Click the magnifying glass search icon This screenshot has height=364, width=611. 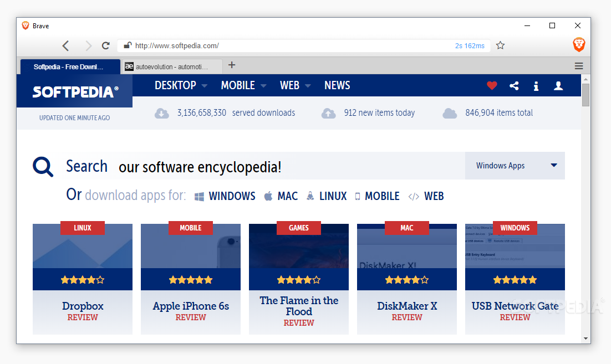click(x=43, y=167)
